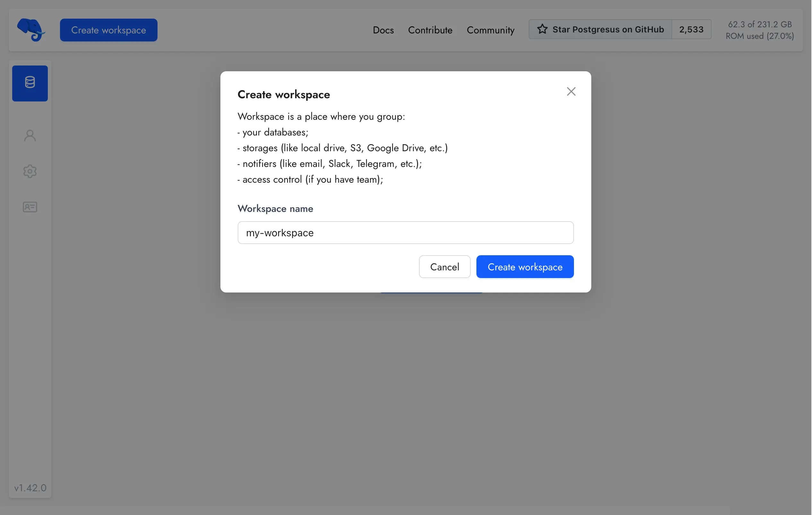This screenshot has width=812, height=515.
Task: Open the Docs link
Action: 383,30
